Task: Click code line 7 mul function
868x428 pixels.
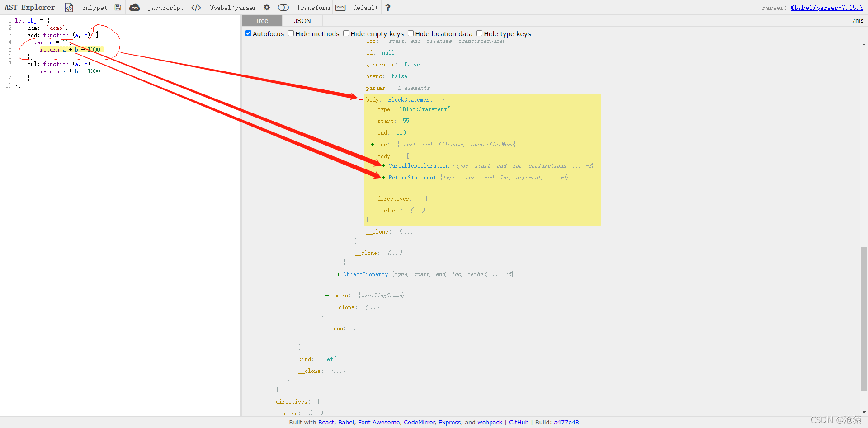Action: point(62,64)
